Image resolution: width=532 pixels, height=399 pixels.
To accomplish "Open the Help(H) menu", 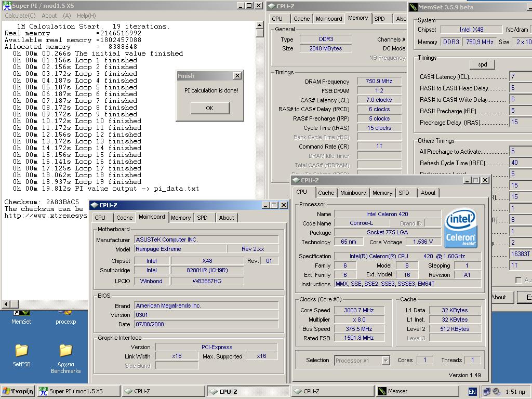I will tap(86, 16).
